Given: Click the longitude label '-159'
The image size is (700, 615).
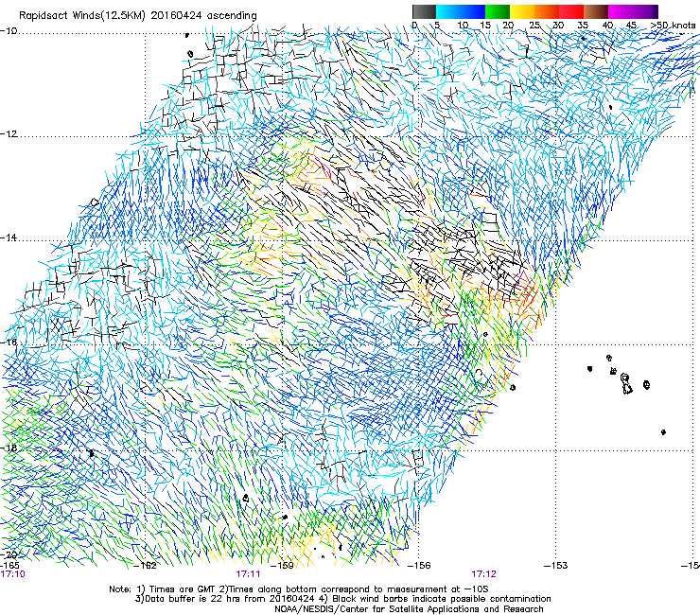Looking at the screenshot, I should (283, 566).
